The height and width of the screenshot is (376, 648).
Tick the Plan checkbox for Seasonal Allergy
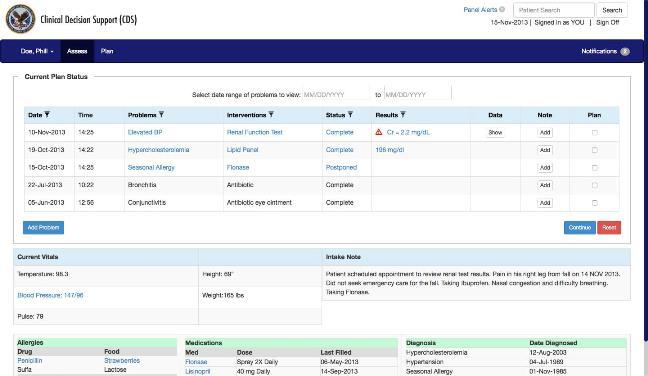[595, 168]
